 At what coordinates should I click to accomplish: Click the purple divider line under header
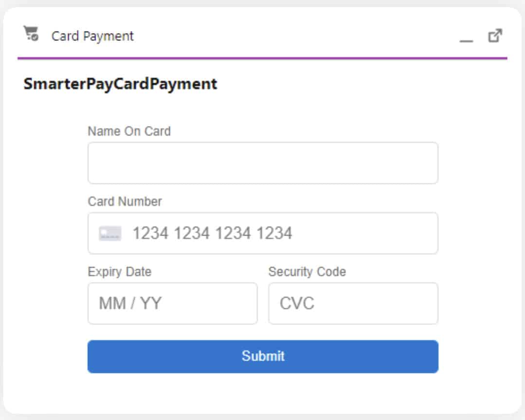262,58
